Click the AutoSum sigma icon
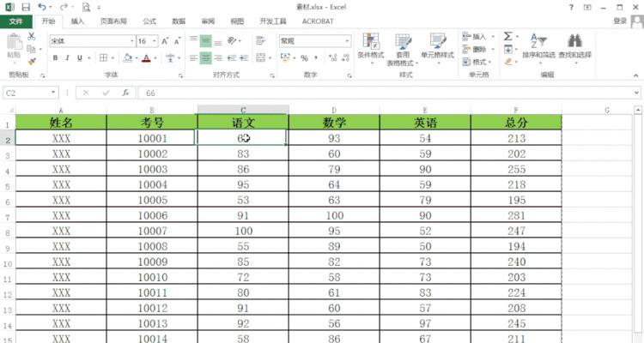This screenshot has height=343, width=644. click(508, 37)
